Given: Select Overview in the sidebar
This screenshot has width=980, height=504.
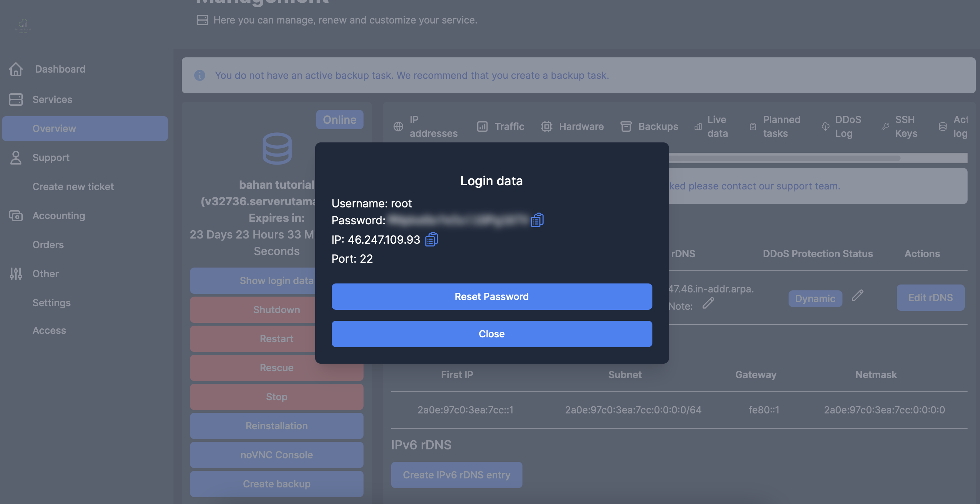Looking at the screenshot, I should [85, 129].
